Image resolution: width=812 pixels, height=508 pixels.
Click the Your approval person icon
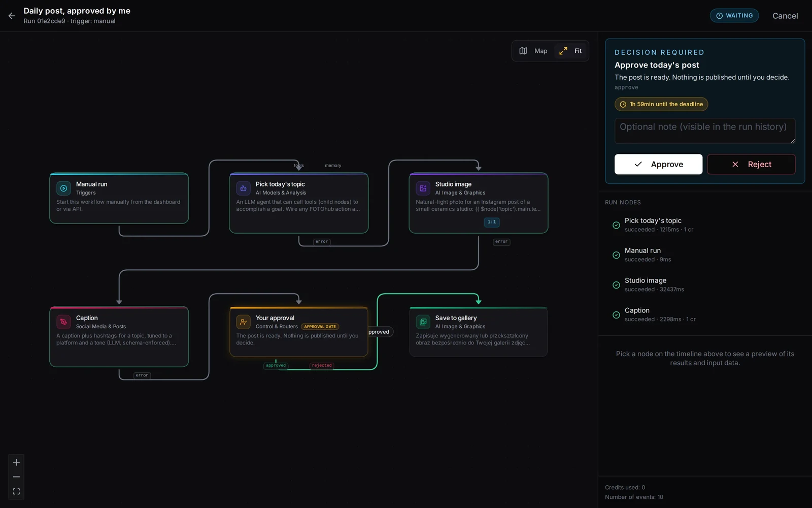tap(243, 322)
